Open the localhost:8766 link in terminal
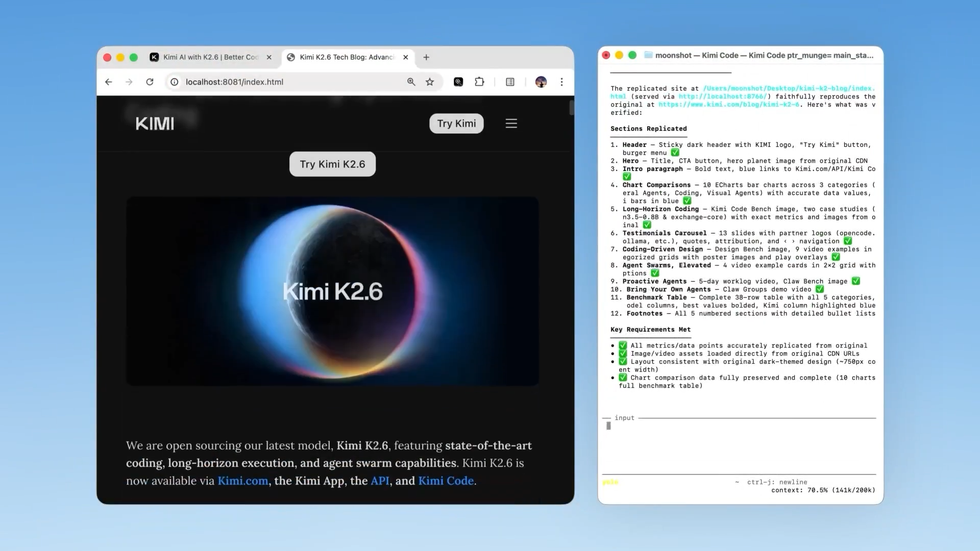 tap(723, 96)
